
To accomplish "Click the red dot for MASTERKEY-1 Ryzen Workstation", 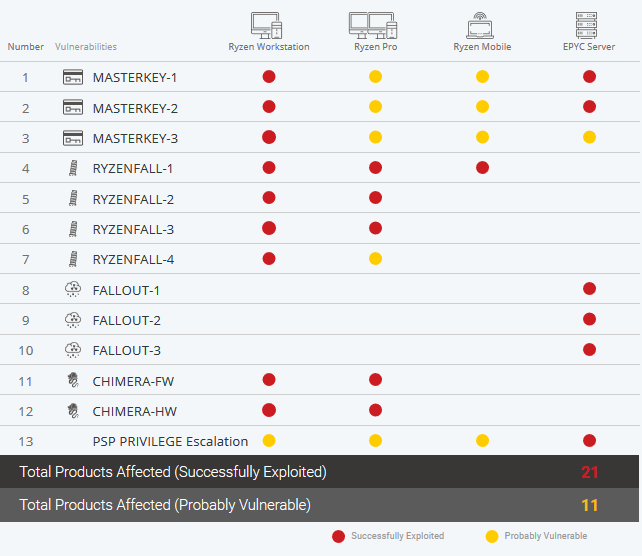I will click(269, 77).
